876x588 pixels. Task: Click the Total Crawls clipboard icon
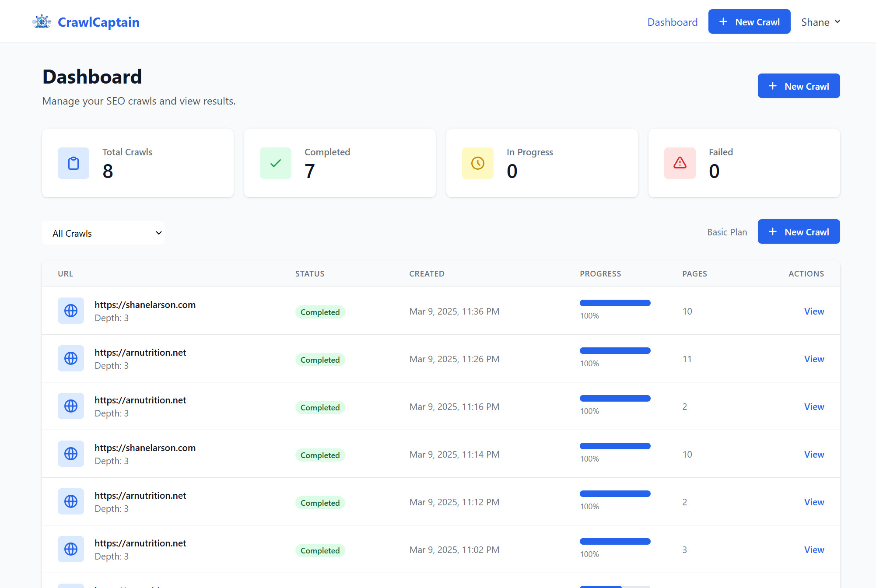pos(74,163)
